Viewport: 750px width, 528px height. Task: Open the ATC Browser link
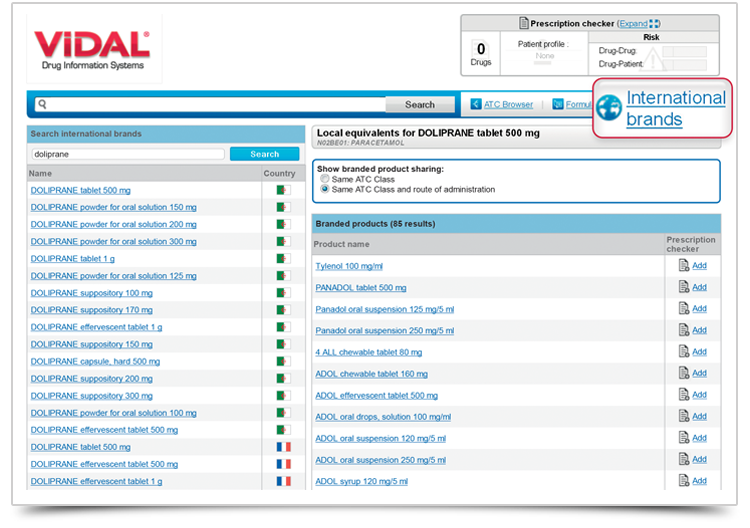click(x=508, y=104)
